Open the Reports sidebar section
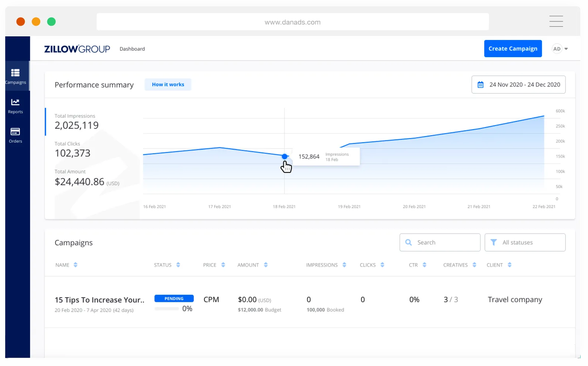Image resolution: width=588 pixels, height=366 pixels. [15, 106]
